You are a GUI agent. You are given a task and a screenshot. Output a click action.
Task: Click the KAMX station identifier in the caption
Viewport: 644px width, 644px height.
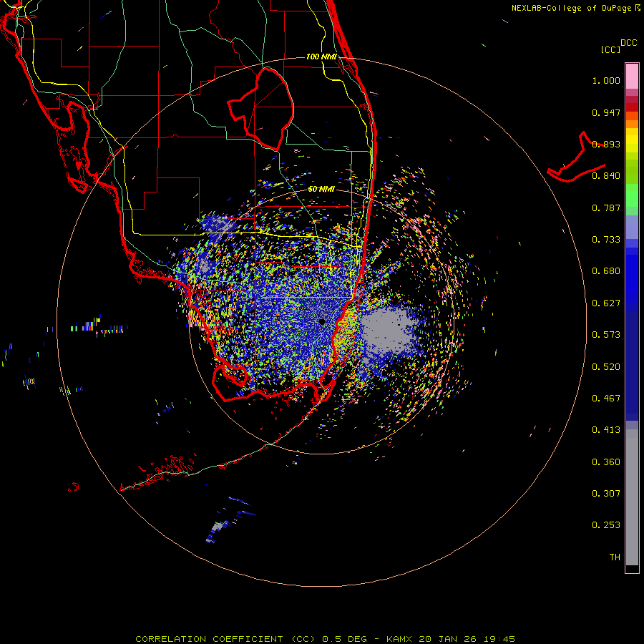399,639
